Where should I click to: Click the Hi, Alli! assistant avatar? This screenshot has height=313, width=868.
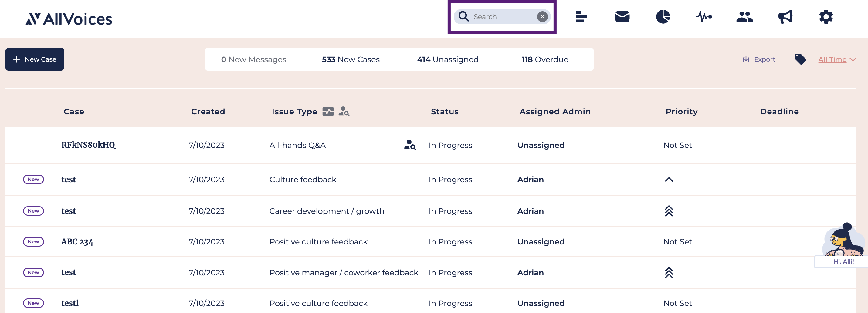coord(843,245)
